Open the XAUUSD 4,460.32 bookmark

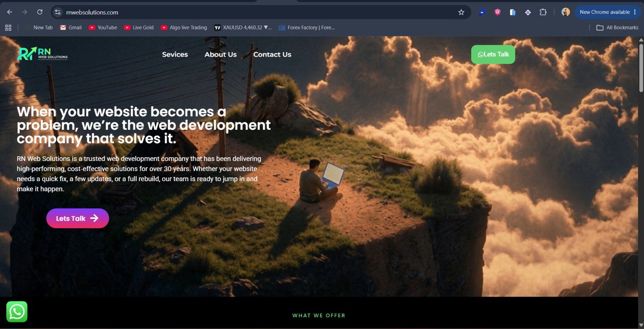click(243, 27)
